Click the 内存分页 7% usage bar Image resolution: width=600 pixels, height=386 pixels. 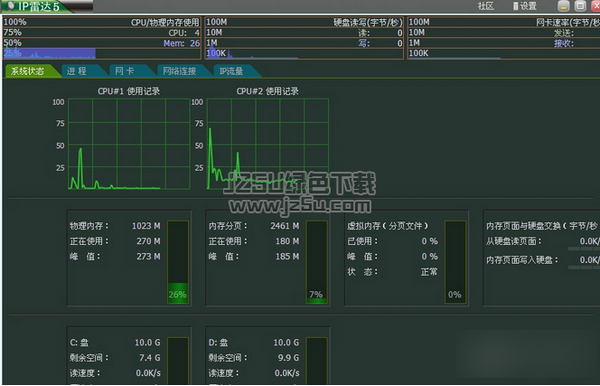[x=317, y=262]
